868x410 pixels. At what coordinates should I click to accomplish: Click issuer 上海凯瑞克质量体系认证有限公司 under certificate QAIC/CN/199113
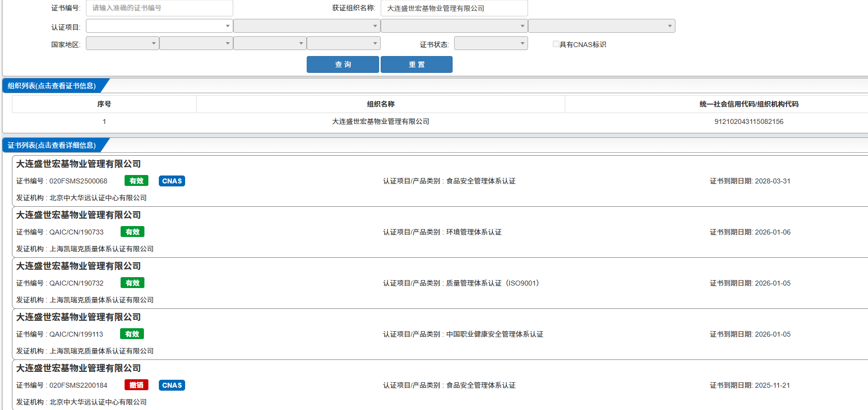tap(102, 351)
